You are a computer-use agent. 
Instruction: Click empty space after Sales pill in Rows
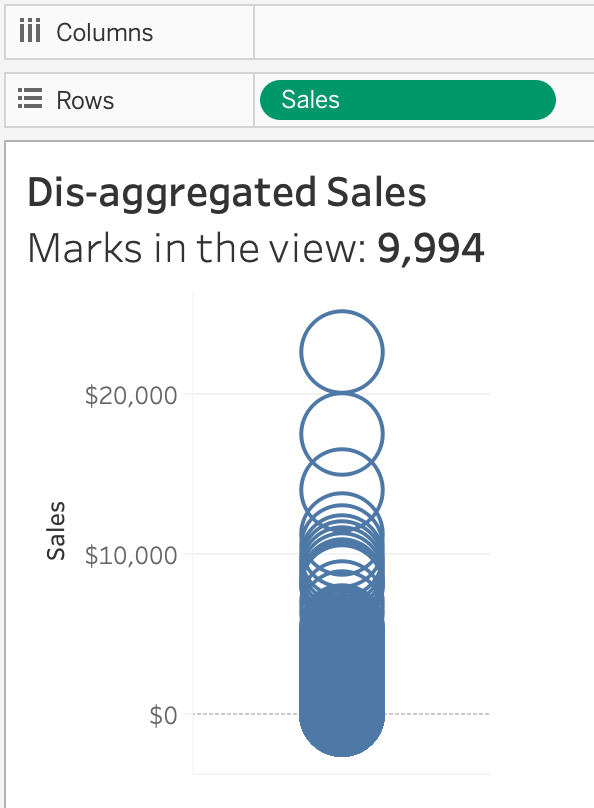[575, 100]
